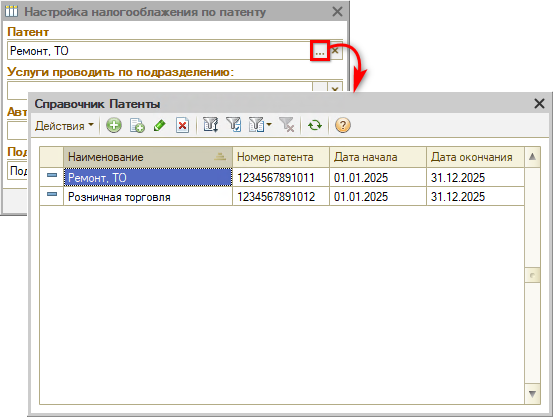Click patent number 1234567891011

276,177
